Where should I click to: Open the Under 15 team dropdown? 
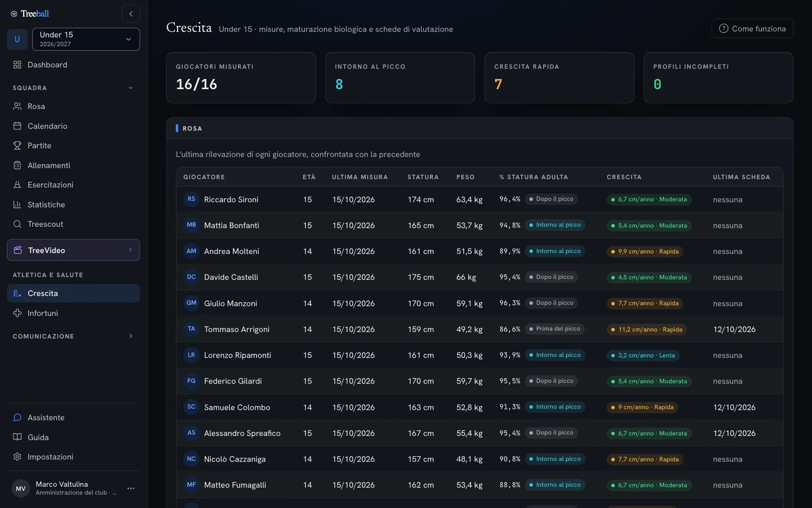(x=86, y=39)
